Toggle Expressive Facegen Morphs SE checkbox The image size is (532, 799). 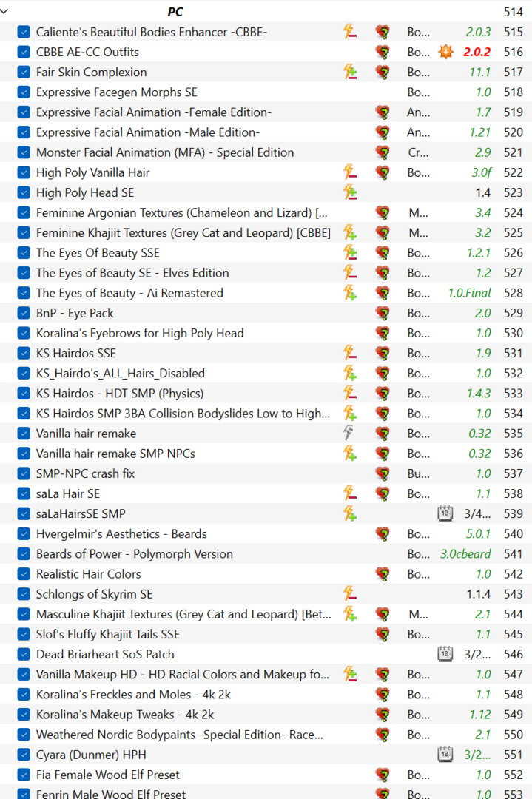(x=24, y=92)
